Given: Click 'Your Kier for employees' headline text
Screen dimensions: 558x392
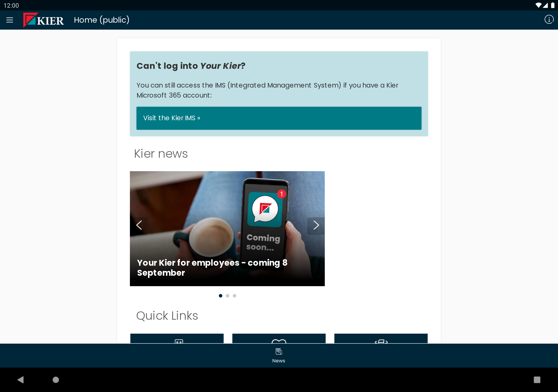Looking at the screenshot, I should click(212, 268).
